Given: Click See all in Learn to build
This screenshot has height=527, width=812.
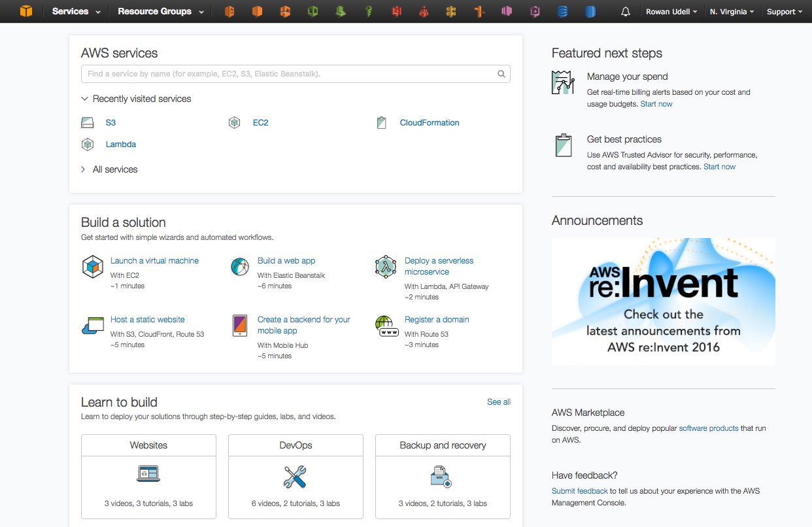Looking at the screenshot, I should (499, 401).
